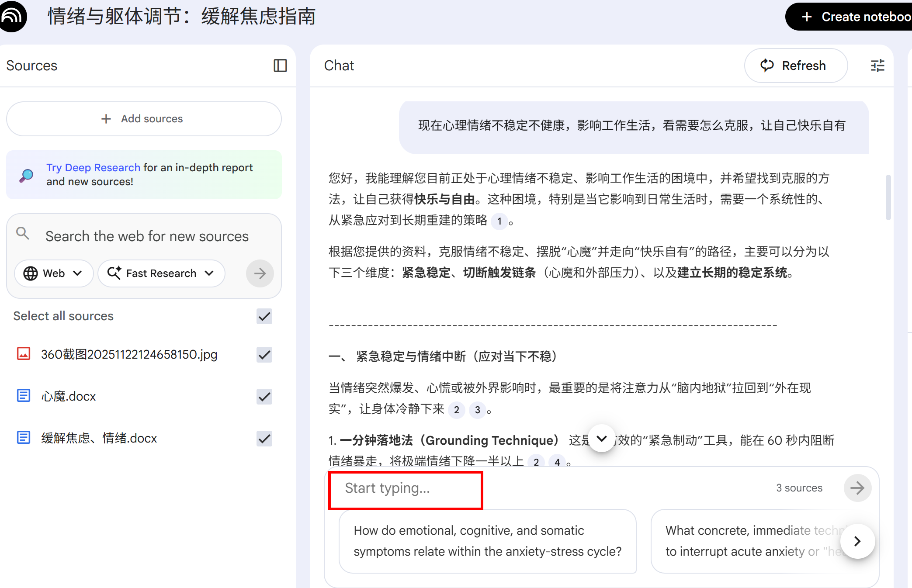Expand the Fast Research mode dropdown
The height and width of the screenshot is (588, 912).
point(161,273)
